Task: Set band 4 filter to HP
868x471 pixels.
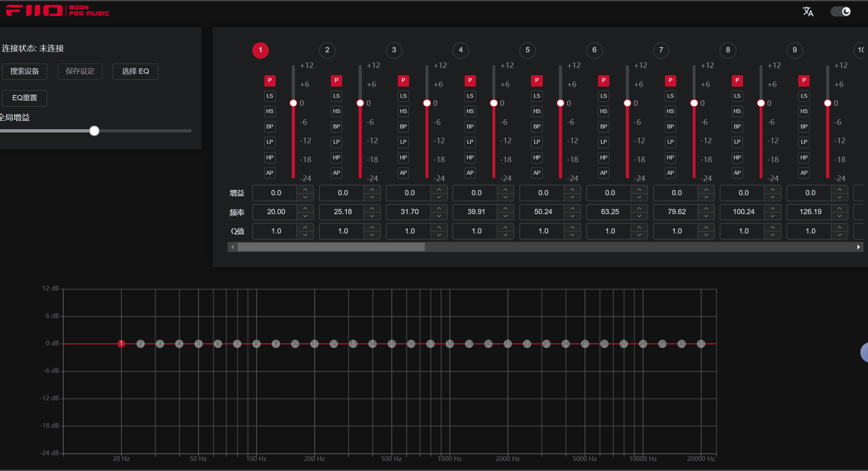Action: click(x=470, y=157)
